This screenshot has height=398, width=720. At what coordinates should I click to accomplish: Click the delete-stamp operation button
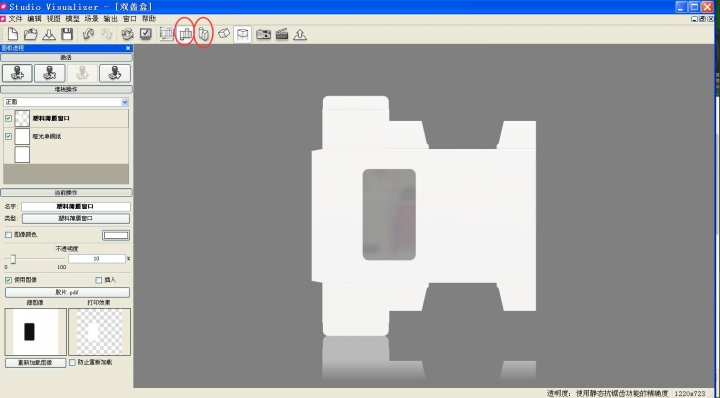point(50,73)
